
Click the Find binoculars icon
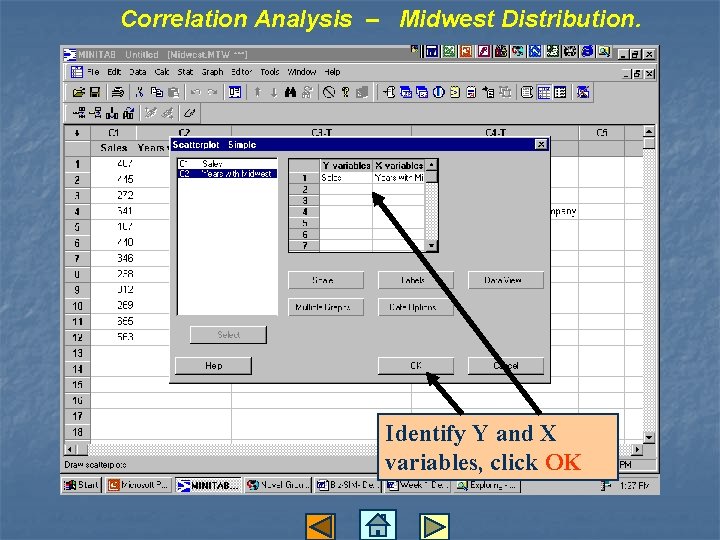pyautogui.click(x=290, y=92)
